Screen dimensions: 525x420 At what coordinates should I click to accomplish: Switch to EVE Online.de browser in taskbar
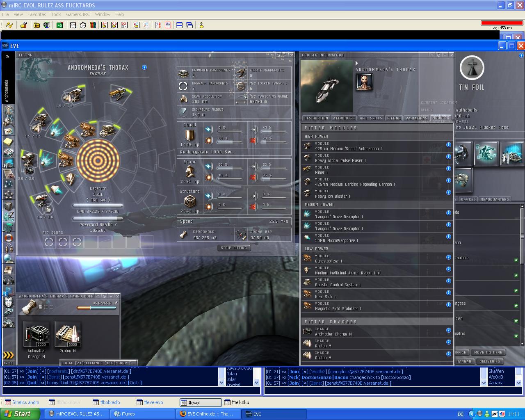[208, 414]
